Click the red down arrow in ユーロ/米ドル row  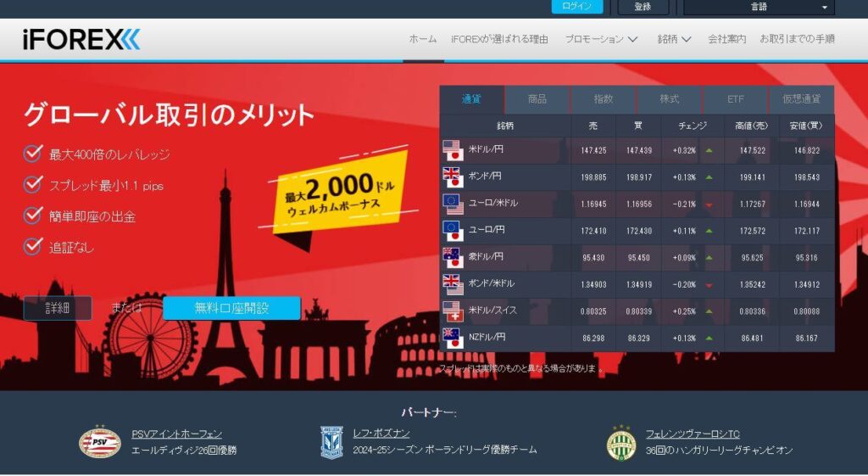coord(709,204)
